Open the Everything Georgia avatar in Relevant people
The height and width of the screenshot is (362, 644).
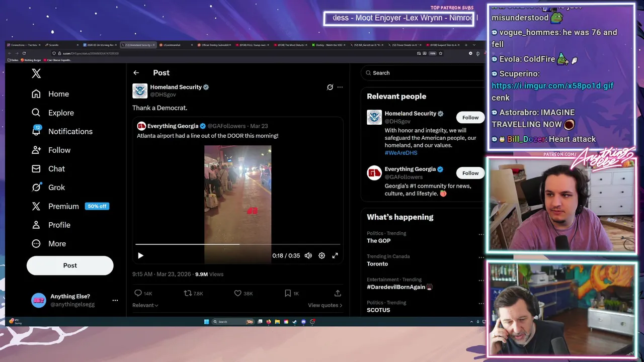point(374,173)
